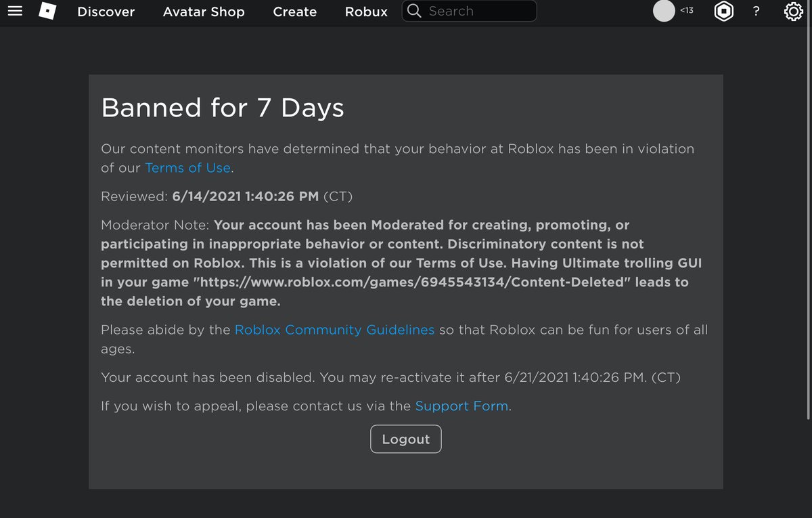The image size is (812, 518).
Task: Open help via the question mark icon
Action: point(756,11)
